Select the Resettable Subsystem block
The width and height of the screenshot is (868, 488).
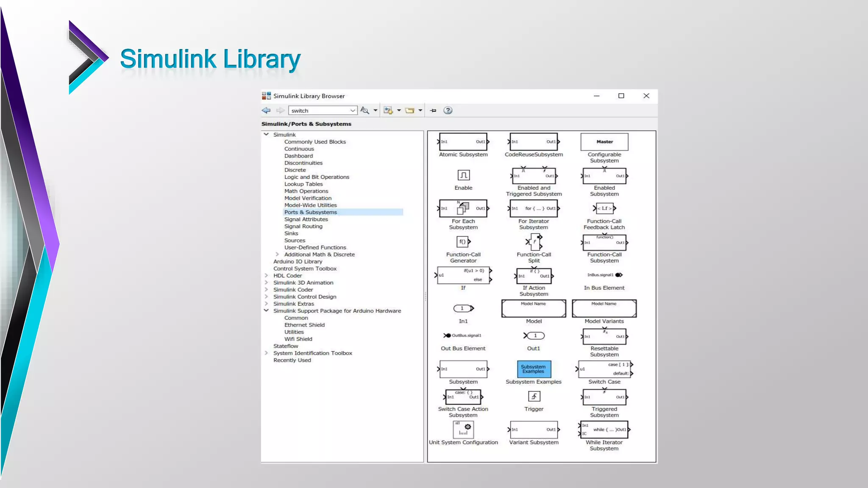(604, 336)
